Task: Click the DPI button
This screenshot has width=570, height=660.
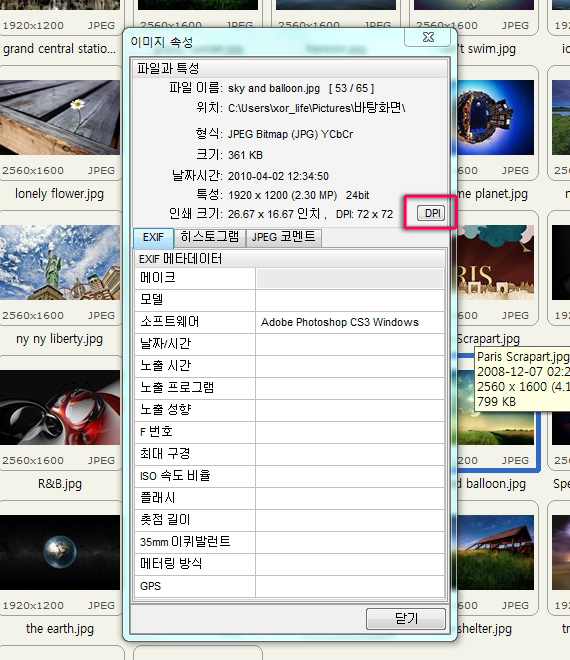Action: coord(431,213)
